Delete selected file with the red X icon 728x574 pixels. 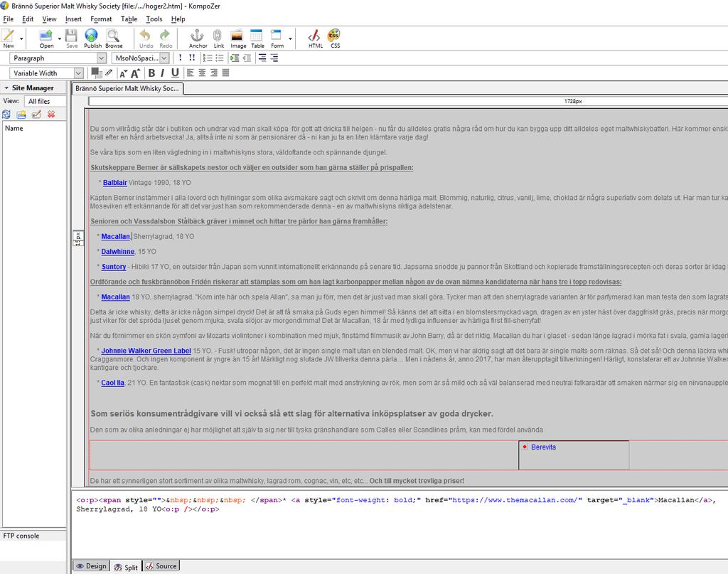click(51, 115)
